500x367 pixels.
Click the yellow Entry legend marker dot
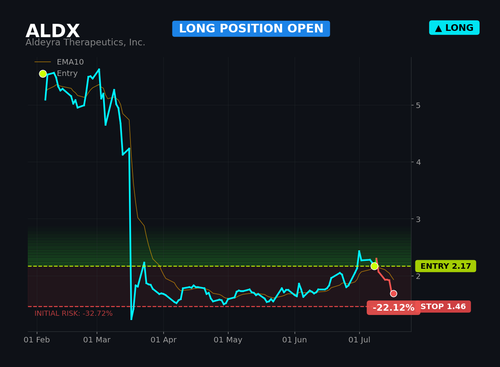[43, 74]
